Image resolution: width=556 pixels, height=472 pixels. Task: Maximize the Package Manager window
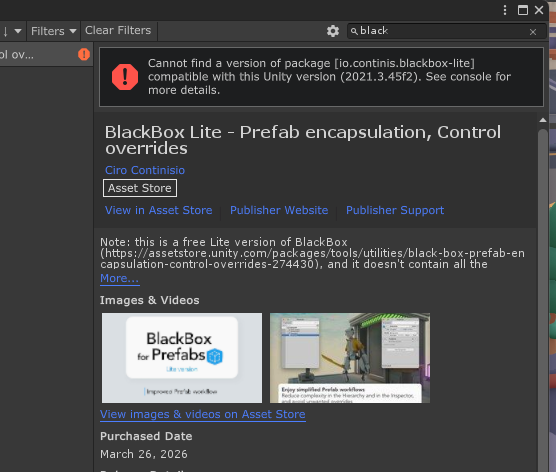click(x=523, y=10)
